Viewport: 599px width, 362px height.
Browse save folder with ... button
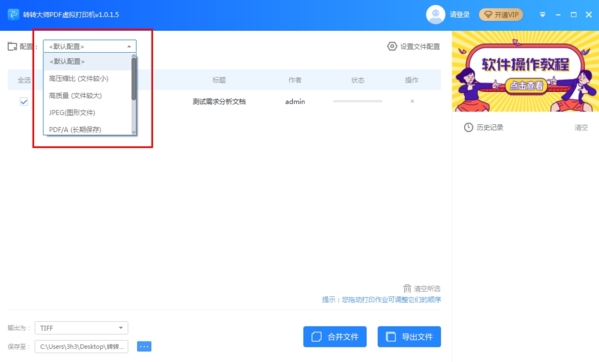[144, 346]
